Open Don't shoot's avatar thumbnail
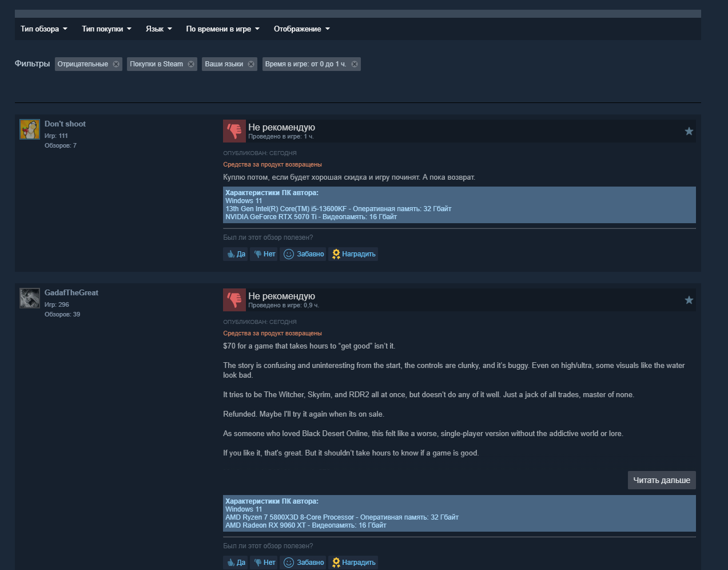 [30, 129]
